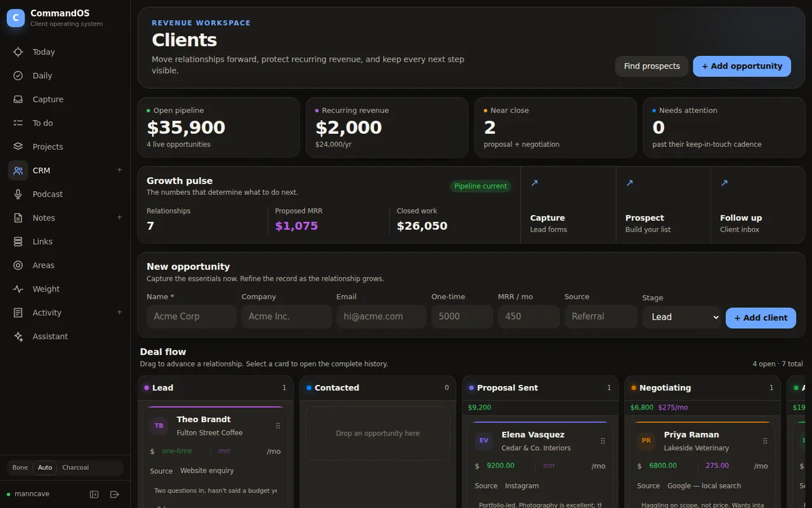Open the Today sidebar icon
The width and height of the screenshot is (812, 508).
point(18,52)
